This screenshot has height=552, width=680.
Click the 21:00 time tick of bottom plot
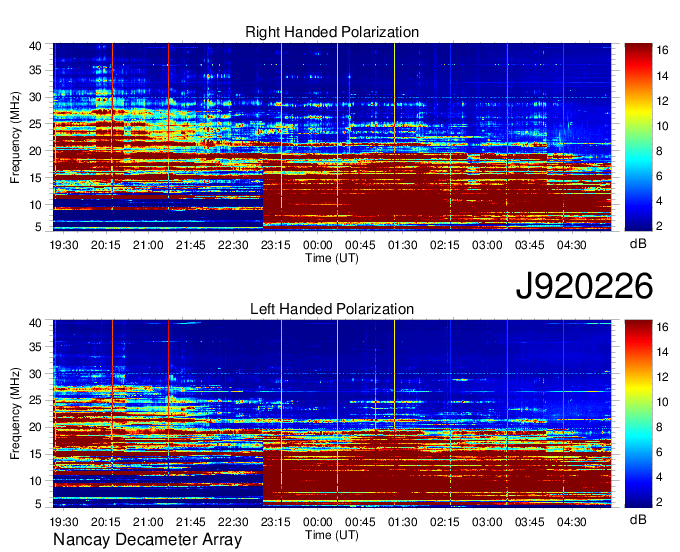(148, 522)
